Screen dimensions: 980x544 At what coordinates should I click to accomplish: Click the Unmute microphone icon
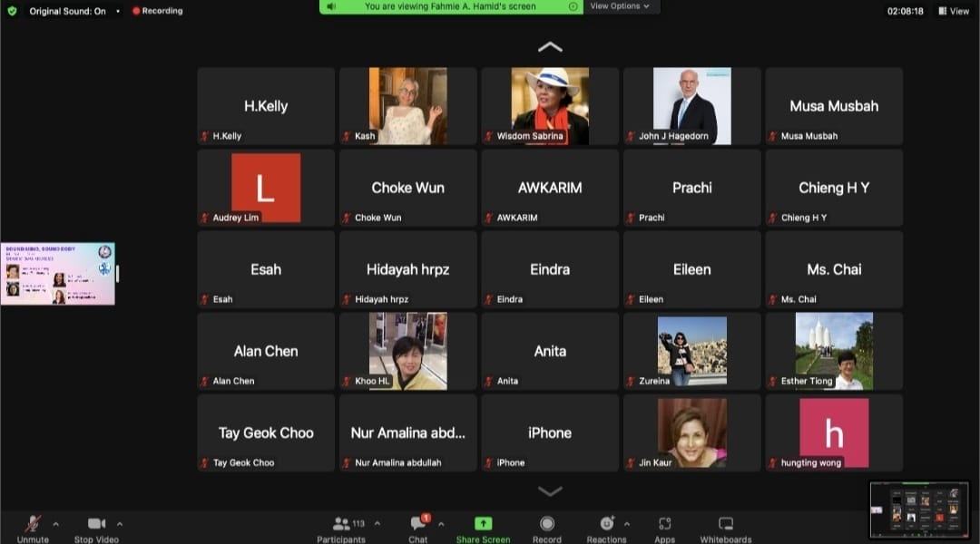click(33, 524)
